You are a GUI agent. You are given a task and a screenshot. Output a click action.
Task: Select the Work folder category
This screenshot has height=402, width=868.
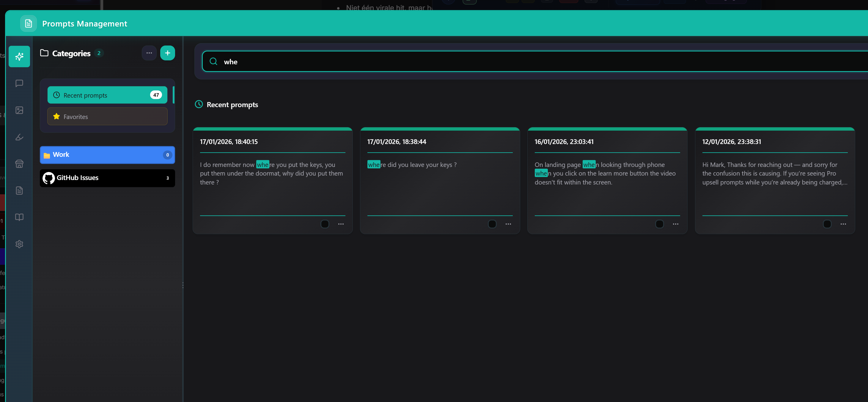coord(107,155)
